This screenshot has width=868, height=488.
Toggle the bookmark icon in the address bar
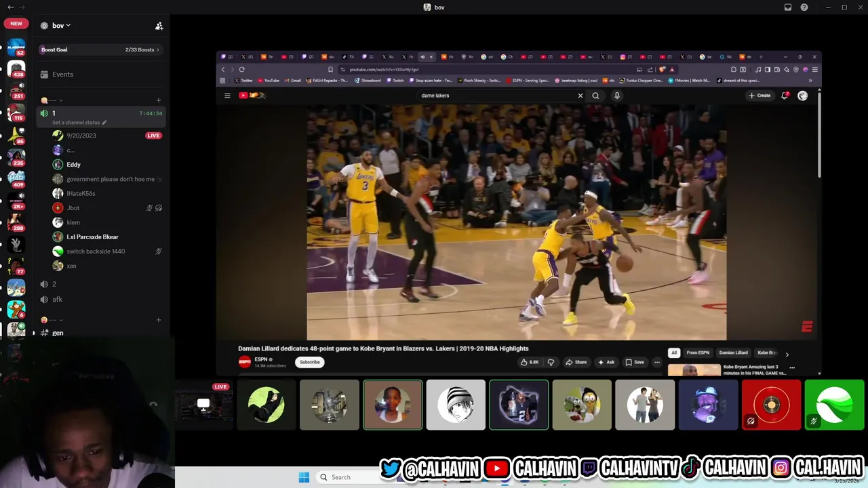click(x=330, y=69)
